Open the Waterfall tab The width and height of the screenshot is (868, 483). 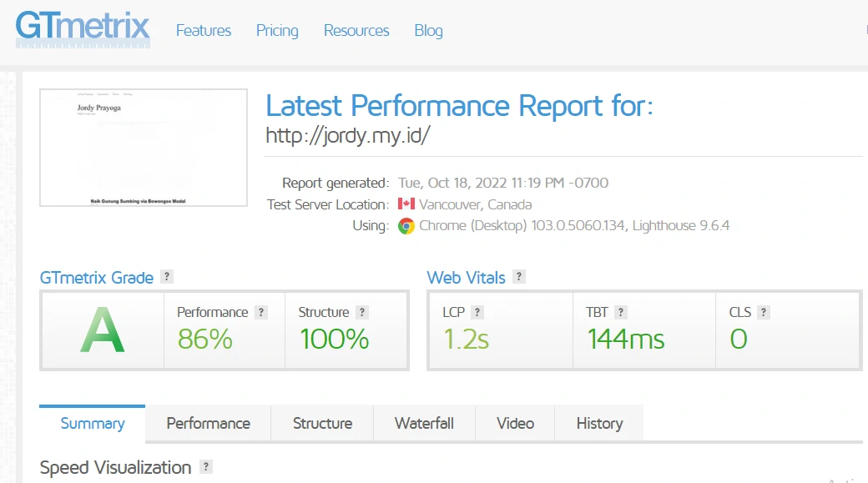tap(424, 423)
